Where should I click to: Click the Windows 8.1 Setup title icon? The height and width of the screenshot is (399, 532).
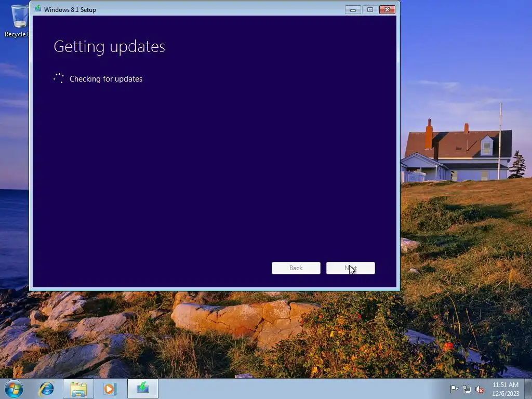pyautogui.click(x=37, y=9)
